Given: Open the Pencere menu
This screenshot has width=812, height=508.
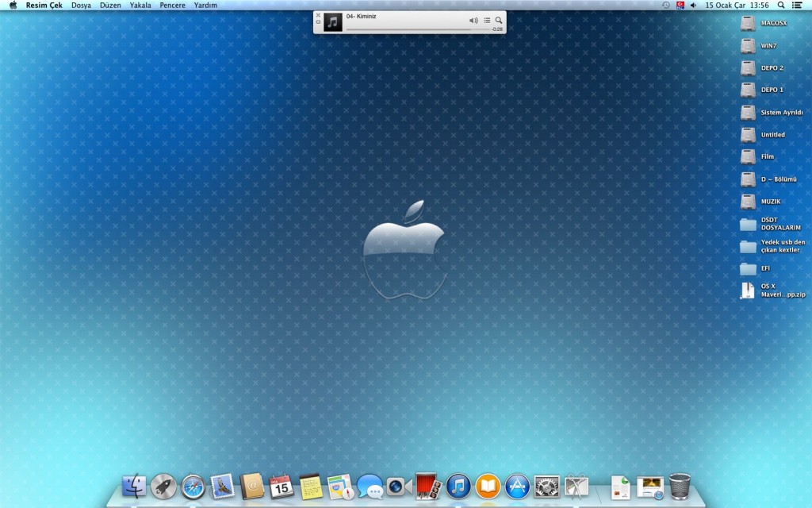Looking at the screenshot, I should (172, 6).
